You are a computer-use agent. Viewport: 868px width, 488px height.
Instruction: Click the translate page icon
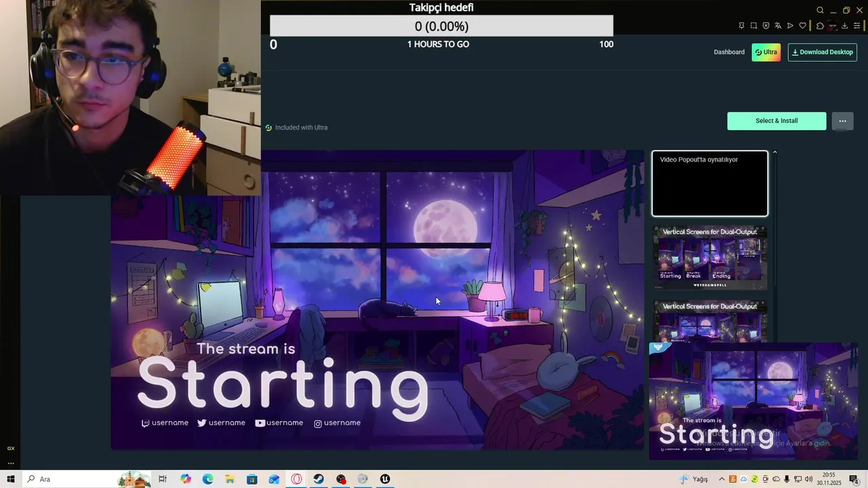click(x=778, y=26)
